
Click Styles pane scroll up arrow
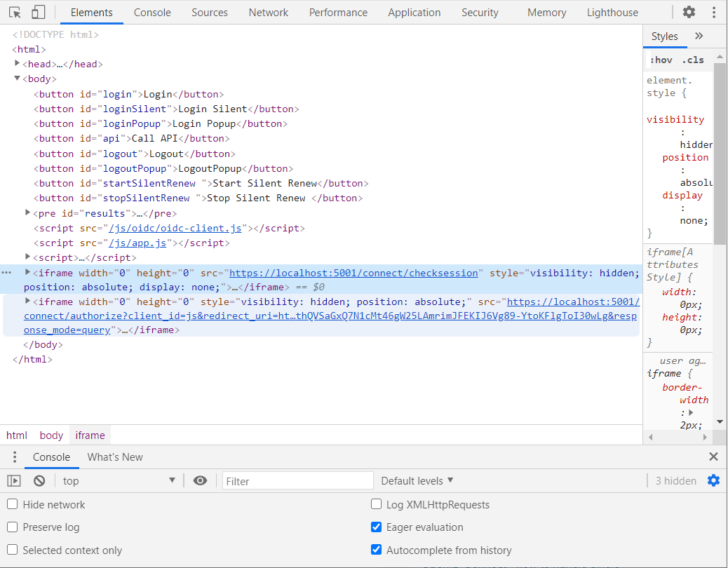[x=720, y=56]
